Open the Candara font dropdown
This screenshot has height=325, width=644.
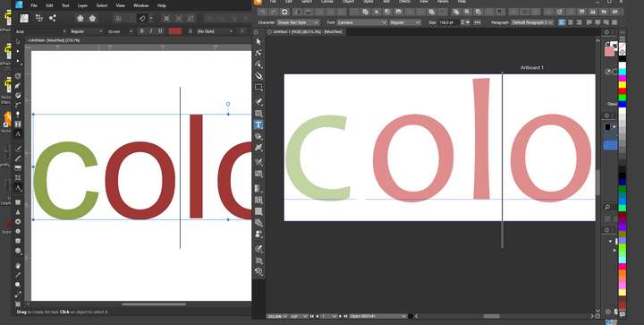(362, 22)
